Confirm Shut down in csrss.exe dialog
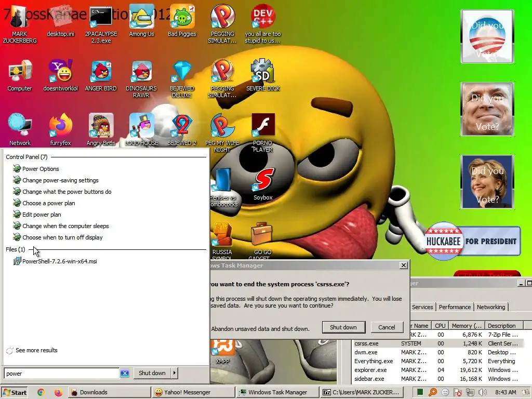532x399 pixels. [343, 327]
